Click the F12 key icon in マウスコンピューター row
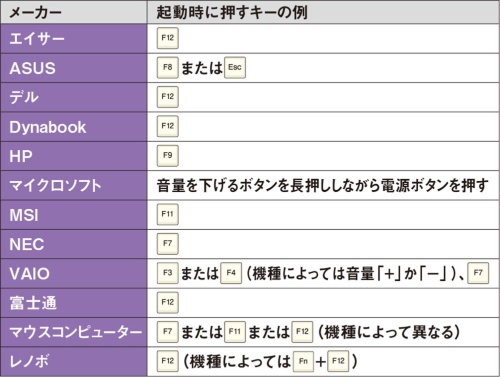Screen dimensions: 500x377 pyautogui.click(x=302, y=332)
